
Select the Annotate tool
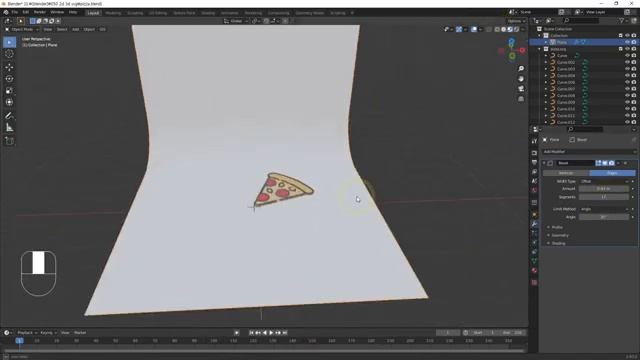[x=9, y=116]
